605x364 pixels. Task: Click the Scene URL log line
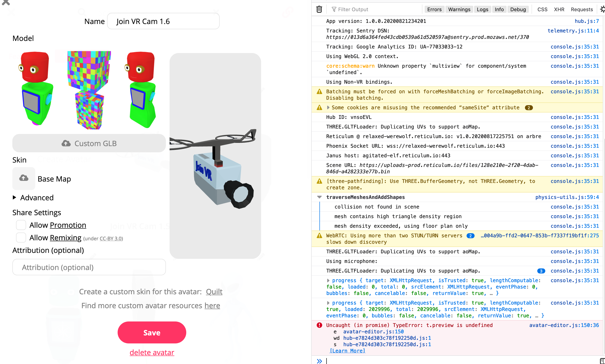click(x=432, y=168)
